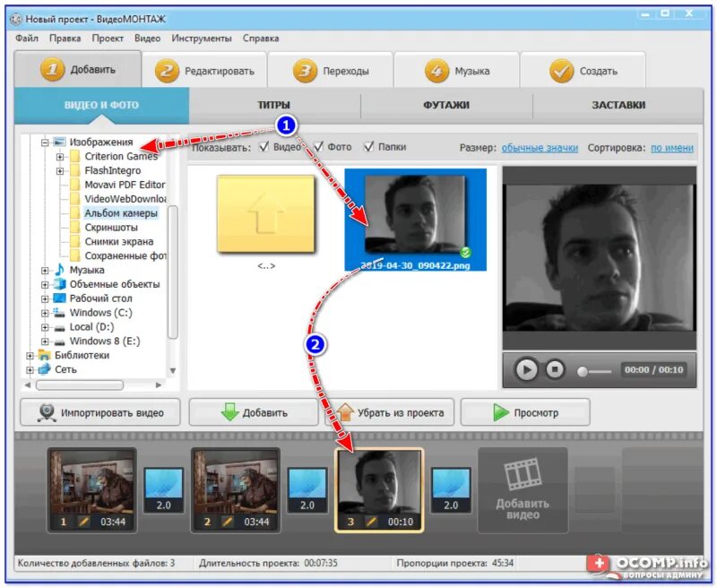The height and width of the screenshot is (588, 717).
Task: Expand the Объемные объекты node
Action: click(45, 285)
